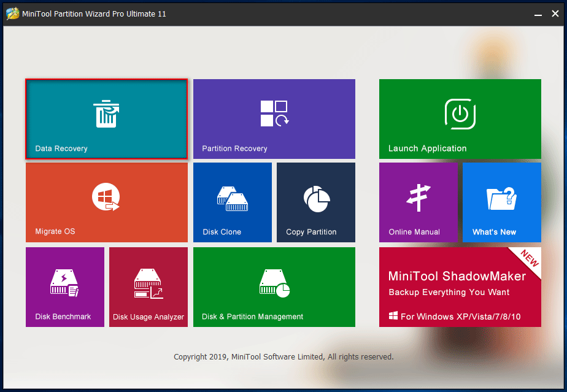Minimize the Partition Wizard window
Screen dimensions: 567x392
(538, 14)
